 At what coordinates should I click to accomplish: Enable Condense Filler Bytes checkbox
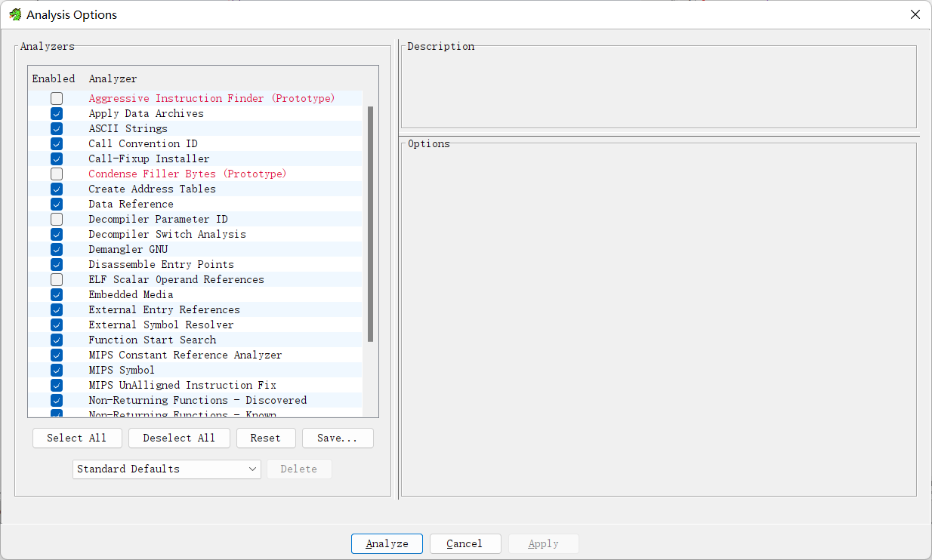(57, 174)
